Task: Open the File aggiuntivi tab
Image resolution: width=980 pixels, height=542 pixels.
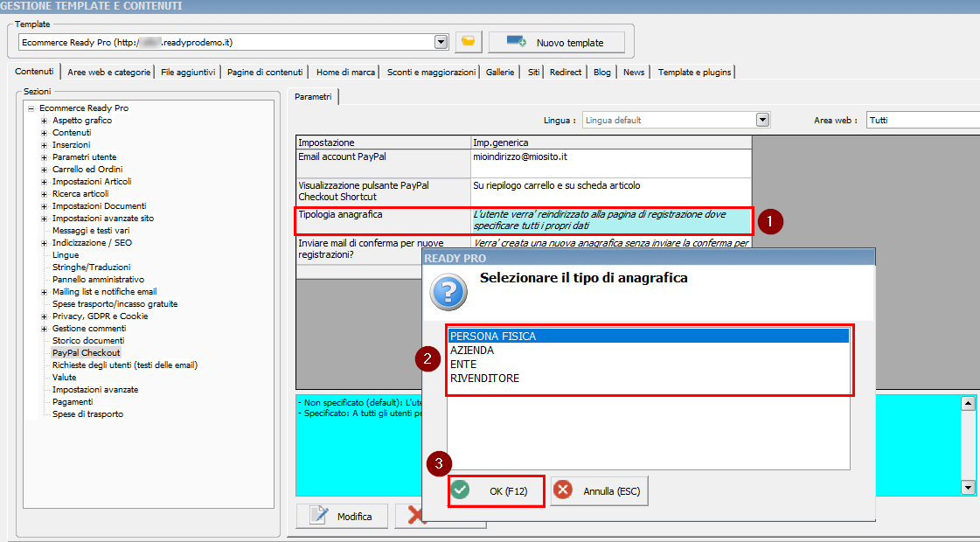Action: 188,72
